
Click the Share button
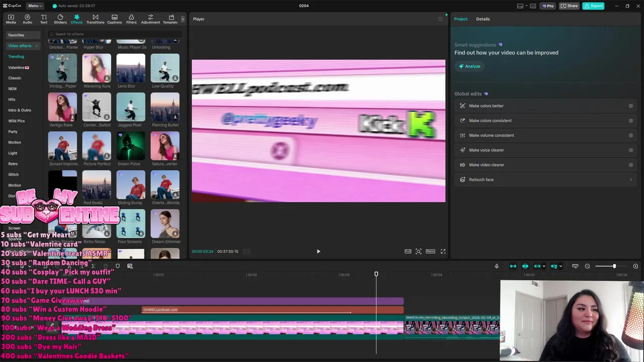[x=570, y=6]
